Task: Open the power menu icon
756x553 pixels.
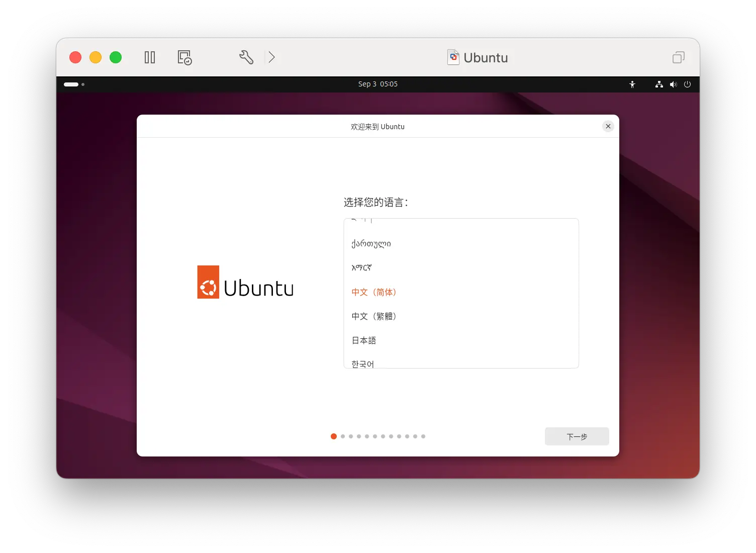Action: pyautogui.click(x=687, y=84)
